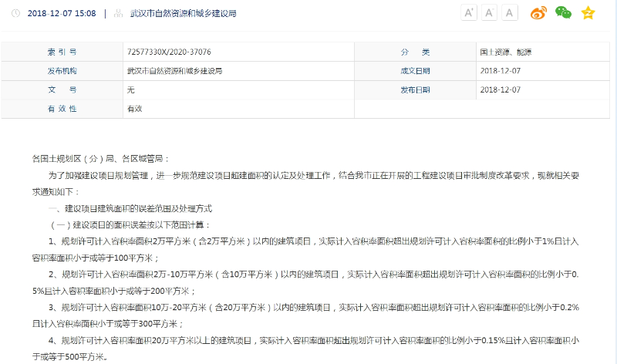Click salutation line 各国土规划区（分）局
Image resolution: width=617 pixels, height=364 pixels.
point(100,159)
